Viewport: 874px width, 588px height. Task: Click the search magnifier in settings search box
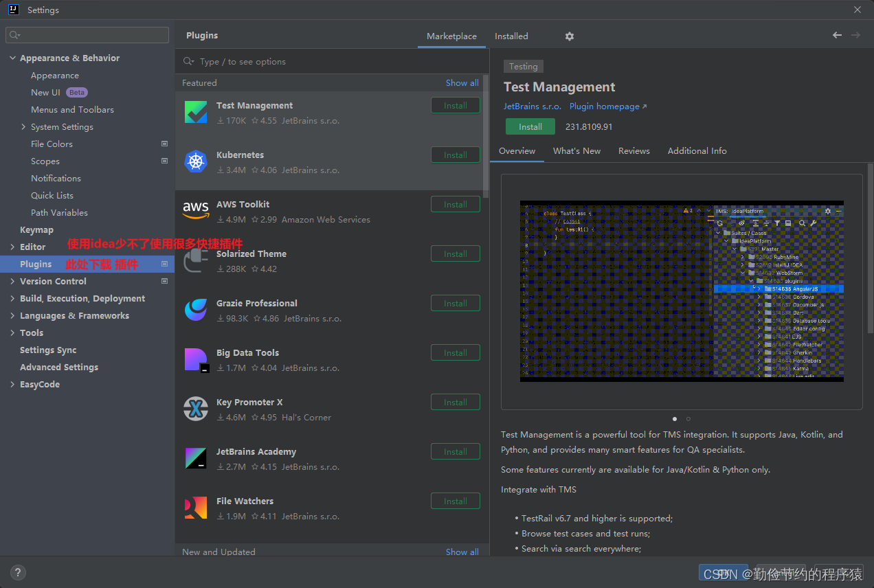click(14, 35)
